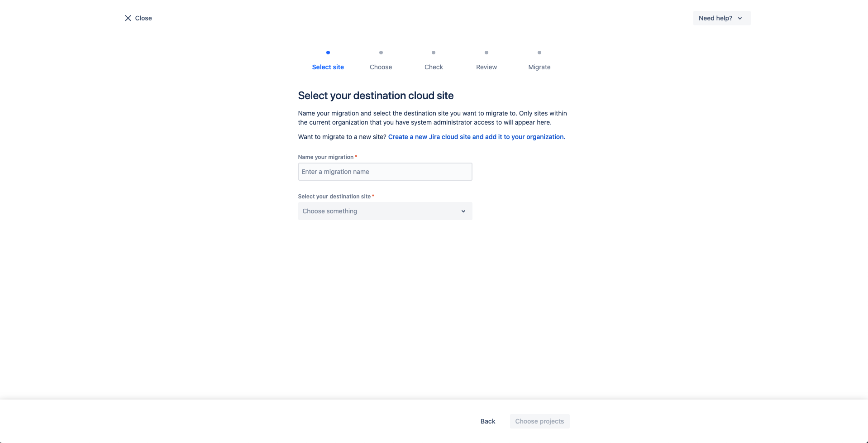Go to the Migrate step label
The width and height of the screenshot is (868, 443).
pos(539,67)
